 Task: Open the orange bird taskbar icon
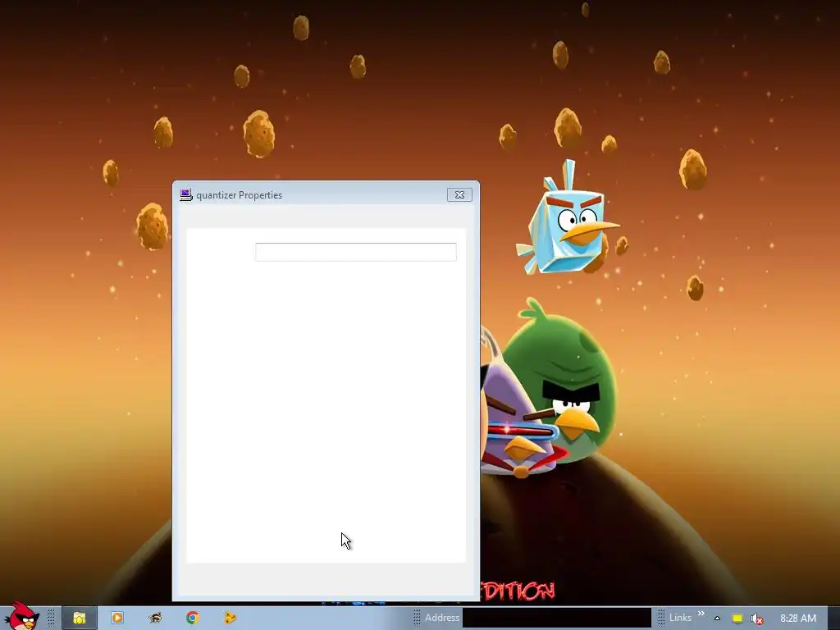click(230, 618)
